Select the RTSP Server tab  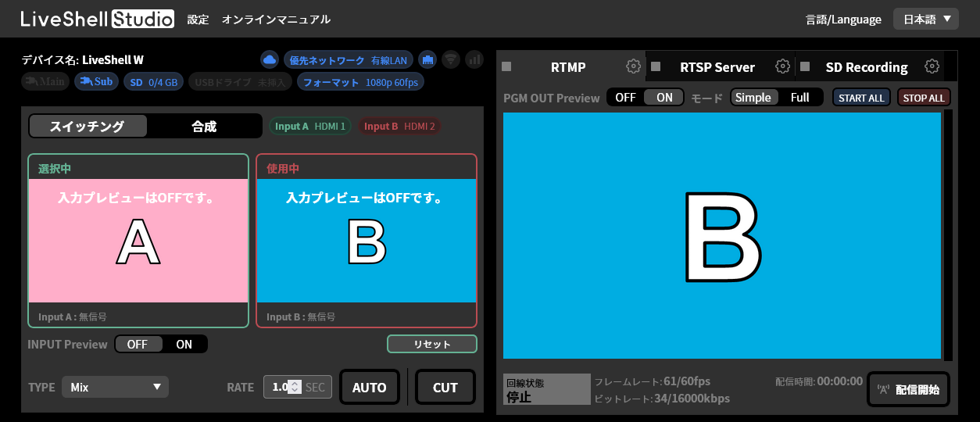tap(720, 67)
